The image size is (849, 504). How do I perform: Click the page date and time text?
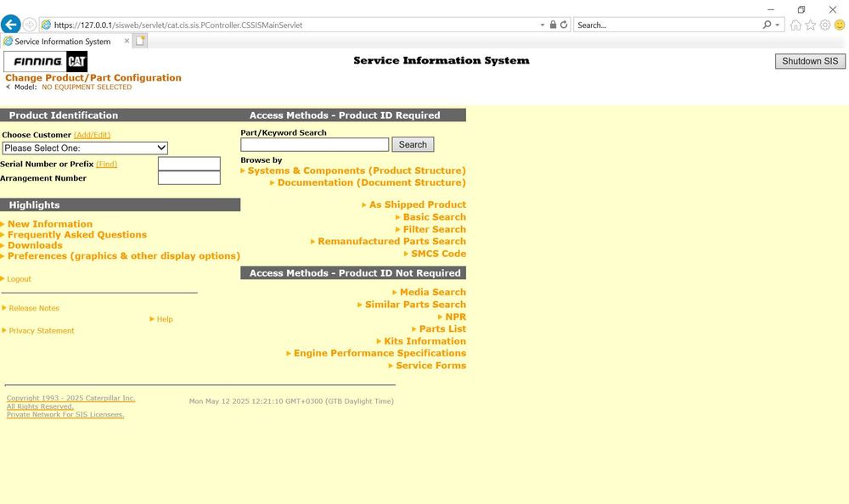coord(291,401)
